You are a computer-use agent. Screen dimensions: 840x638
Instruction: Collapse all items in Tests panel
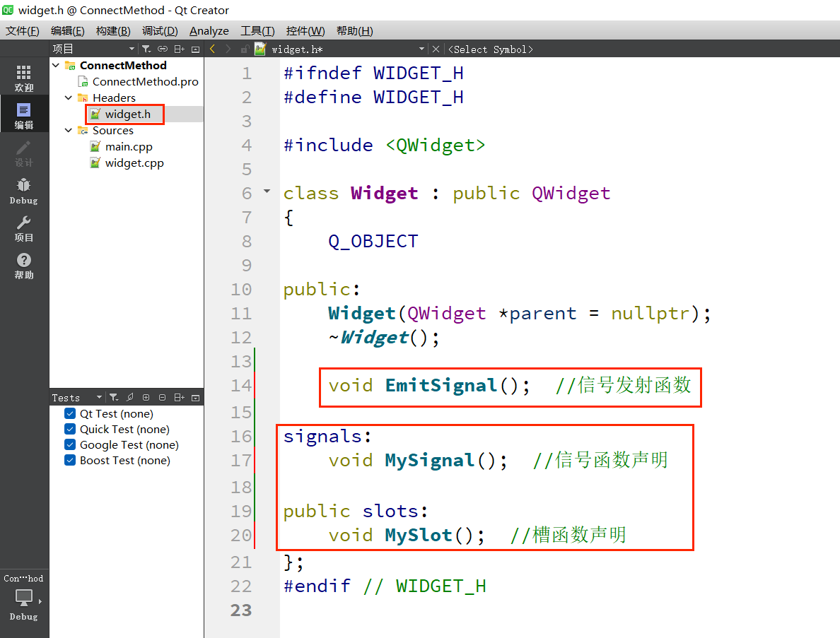coord(163,397)
